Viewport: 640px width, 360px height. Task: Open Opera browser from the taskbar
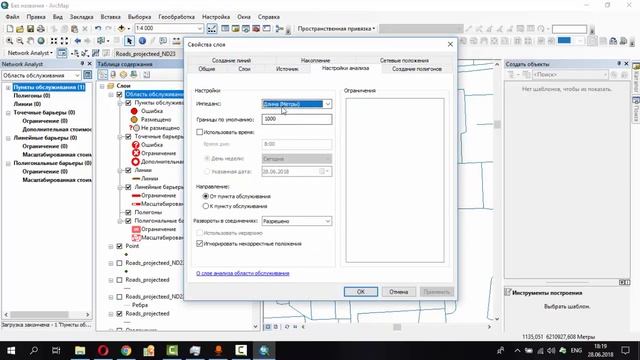point(103,350)
